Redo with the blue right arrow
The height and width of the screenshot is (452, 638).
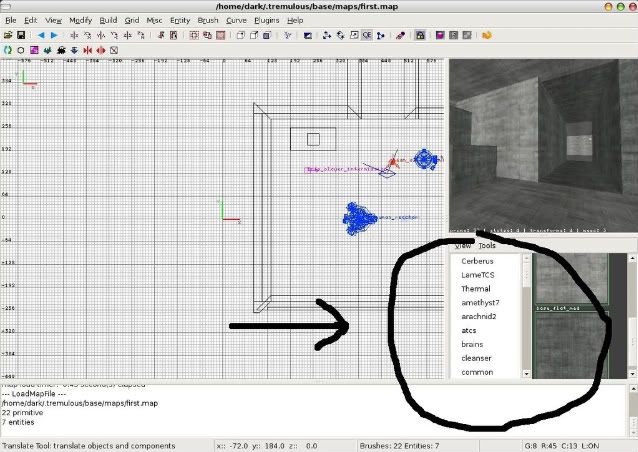(x=54, y=35)
